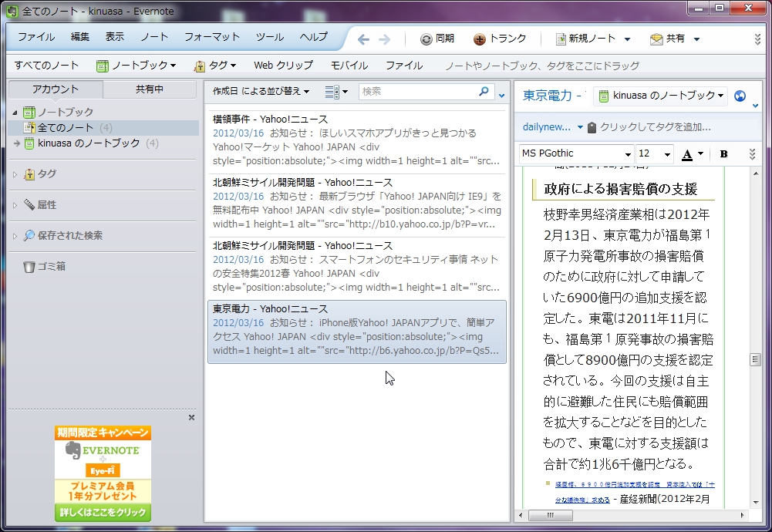Select the 横領事件 - Yahoo!ニュース note

[357, 140]
